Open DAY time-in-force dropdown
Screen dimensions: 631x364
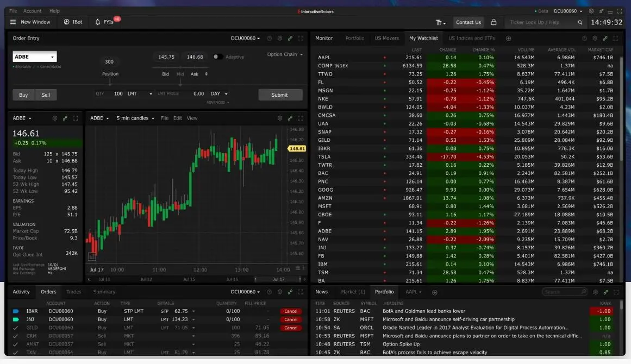(x=219, y=93)
